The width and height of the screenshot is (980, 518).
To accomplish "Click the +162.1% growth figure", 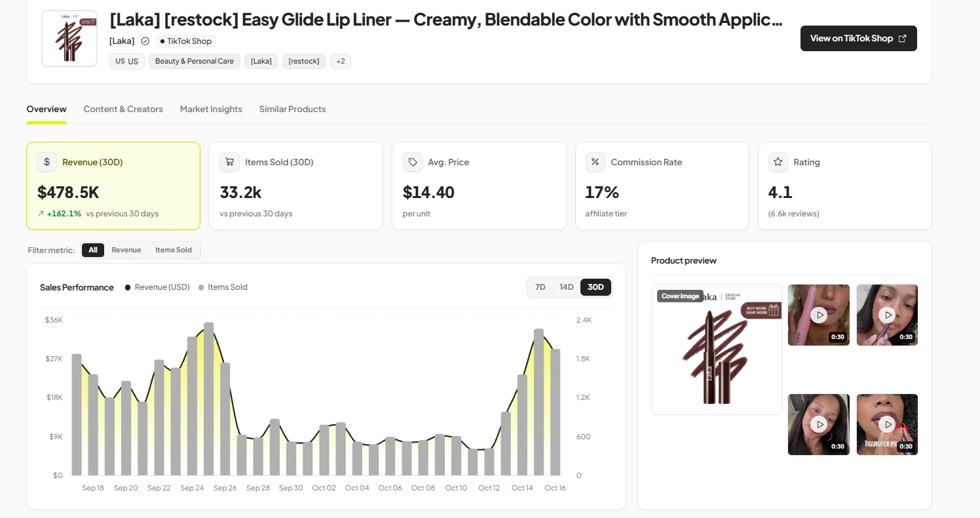I will [x=64, y=214].
